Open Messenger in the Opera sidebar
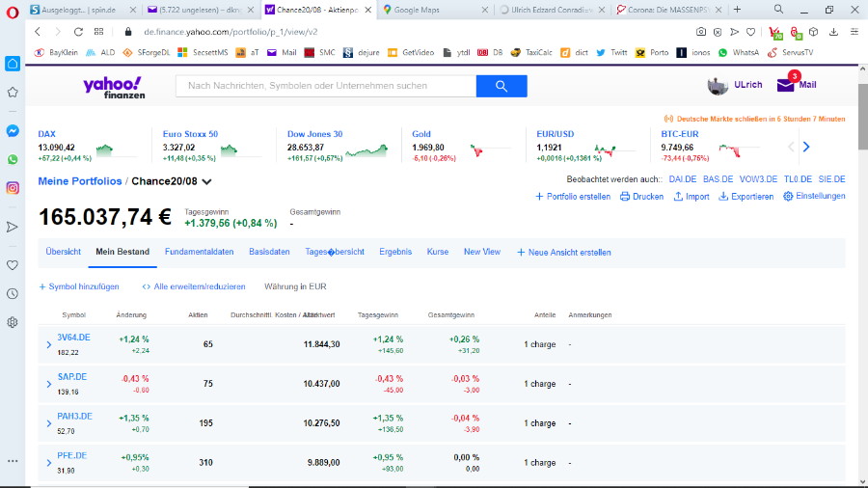 click(x=13, y=131)
